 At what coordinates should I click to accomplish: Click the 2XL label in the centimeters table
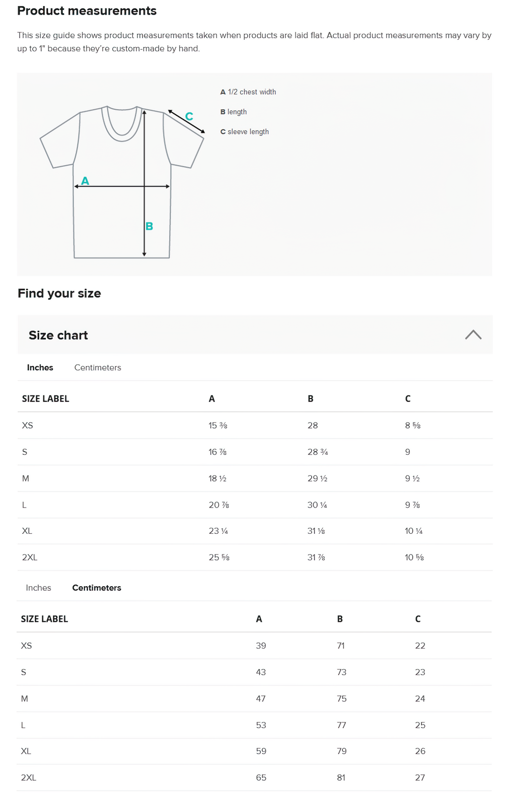[29, 778]
